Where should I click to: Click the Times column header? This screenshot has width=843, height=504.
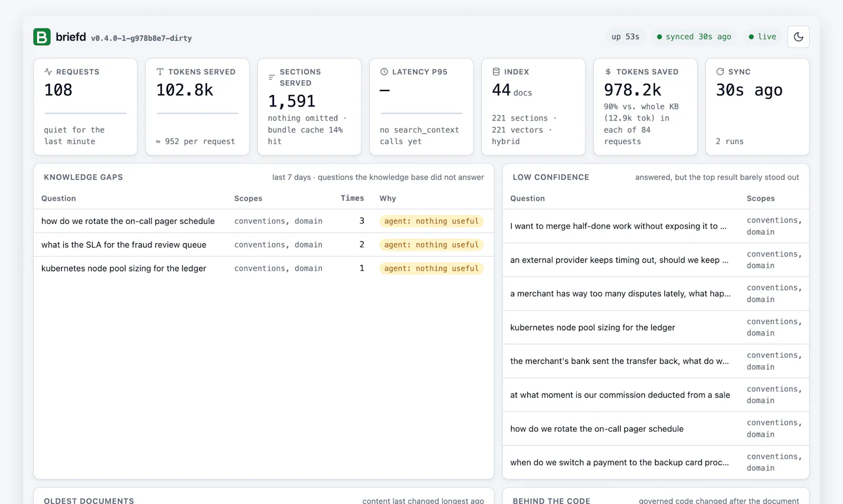pyautogui.click(x=352, y=198)
